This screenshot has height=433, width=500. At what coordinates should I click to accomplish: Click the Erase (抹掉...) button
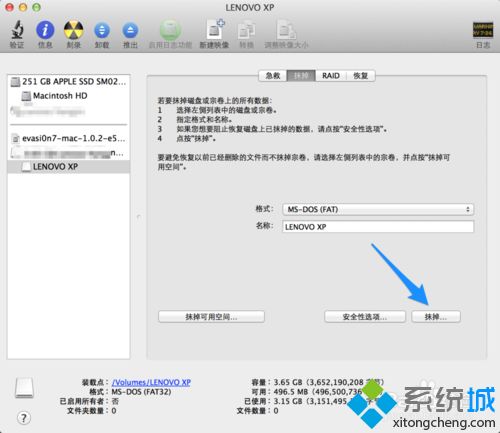coord(436,317)
